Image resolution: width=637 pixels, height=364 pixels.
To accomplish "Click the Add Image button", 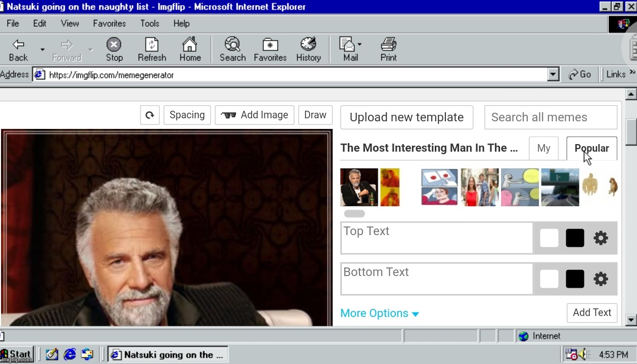I will (x=255, y=115).
